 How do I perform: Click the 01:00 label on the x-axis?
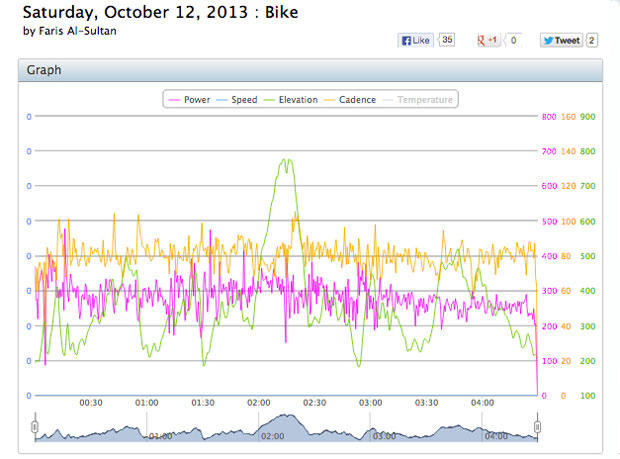[147, 403]
